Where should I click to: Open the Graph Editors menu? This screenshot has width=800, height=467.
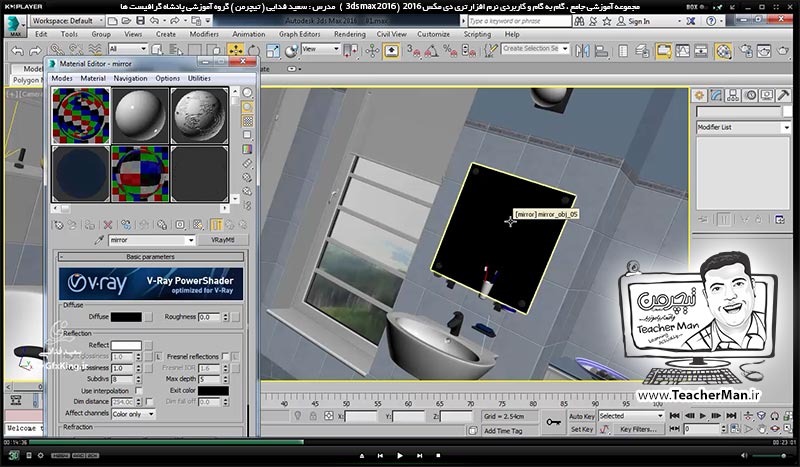299,34
